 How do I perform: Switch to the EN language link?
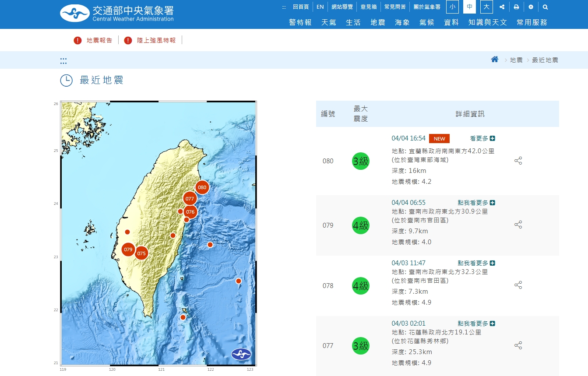pyautogui.click(x=320, y=7)
